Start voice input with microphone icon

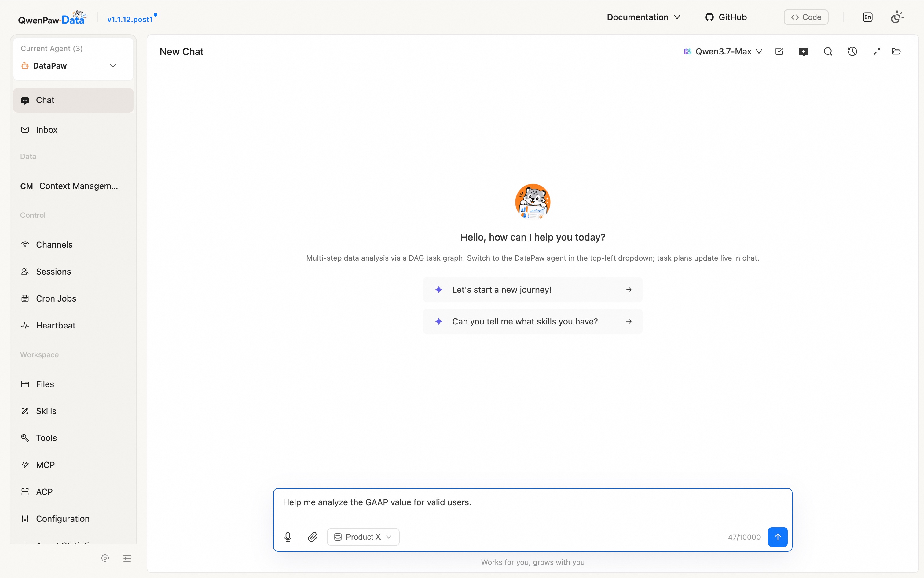pos(288,537)
